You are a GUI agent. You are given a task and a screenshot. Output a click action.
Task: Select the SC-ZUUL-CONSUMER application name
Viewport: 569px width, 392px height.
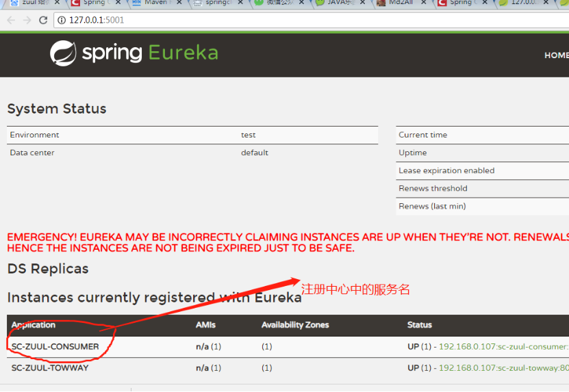[x=55, y=347]
